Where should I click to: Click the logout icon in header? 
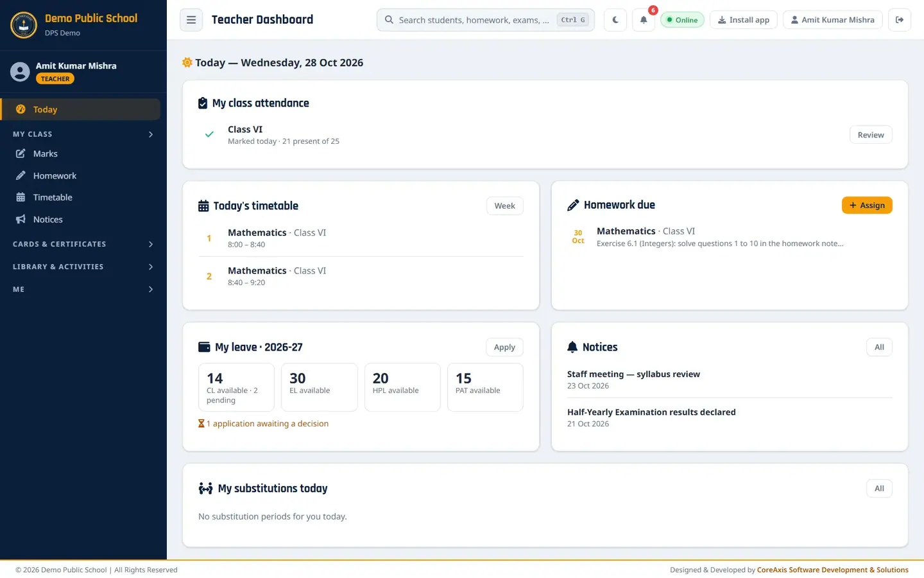pyautogui.click(x=900, y=20)
